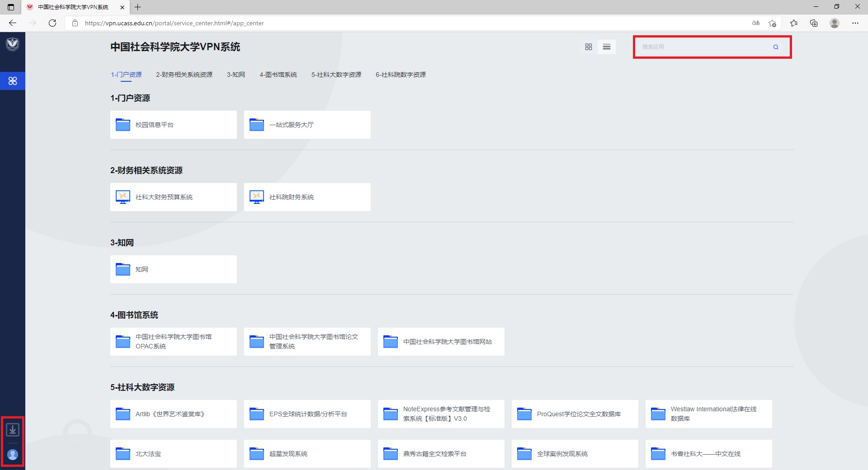Select the 1-门户资源 tab
The image size is (868, 470).
coord(126,75)
